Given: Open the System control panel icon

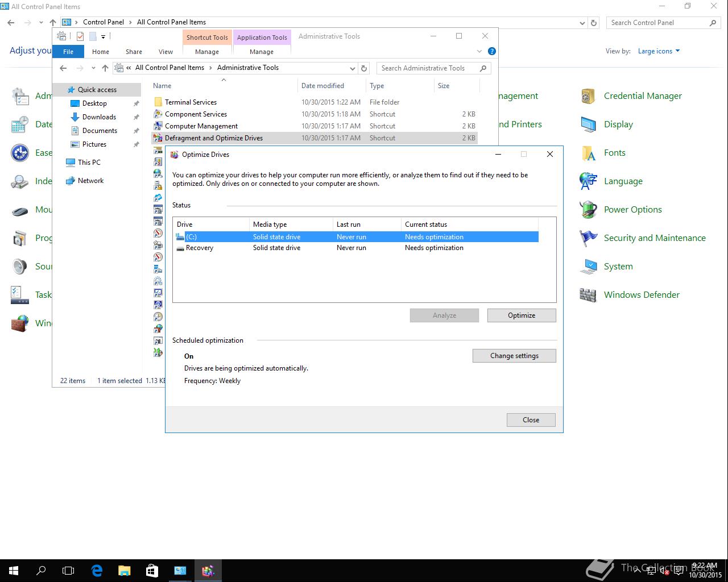Looking at the screenshot, I should tap(606, 267).
